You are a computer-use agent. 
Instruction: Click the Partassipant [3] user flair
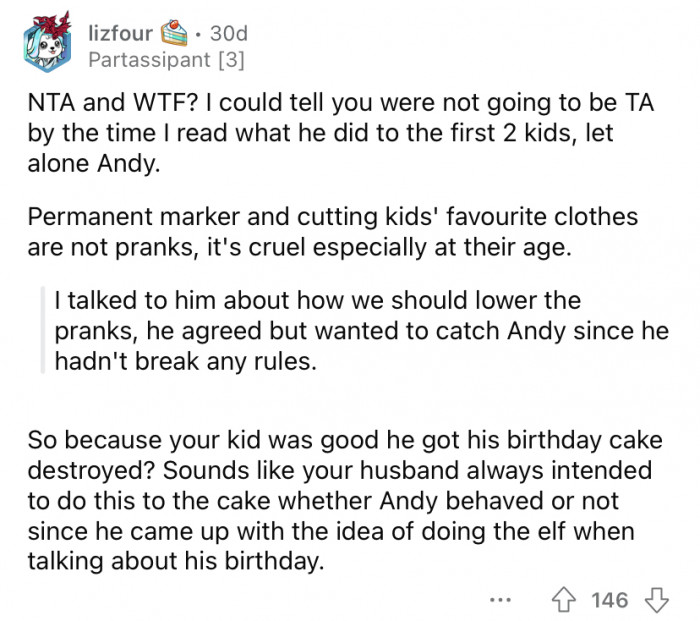pyautogui.click(x=165, y=60)
